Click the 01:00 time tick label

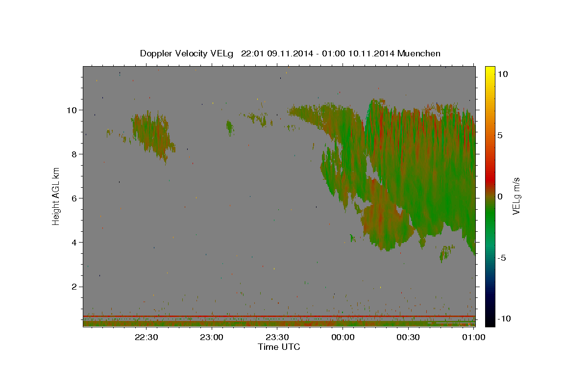tap(473, 337)
